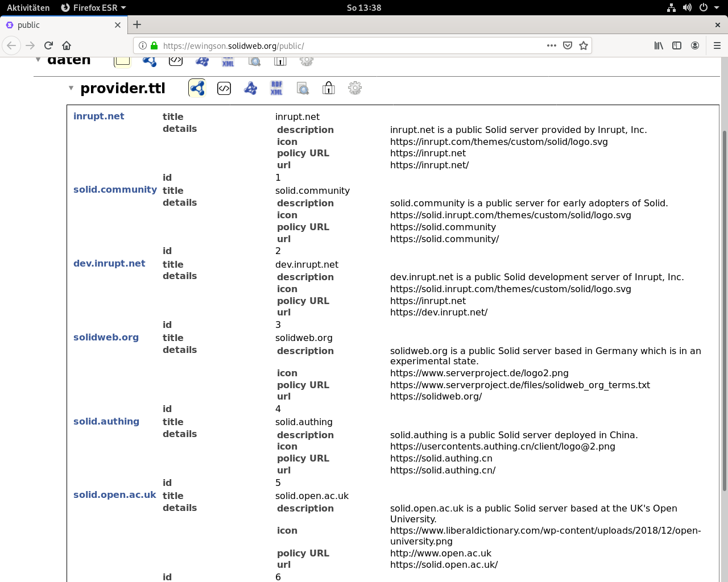The height and width of the screenshot is (582, 728).
Task: Click the RDF XML icon beside provider.ttl
Action: click(x=276, y=88)
